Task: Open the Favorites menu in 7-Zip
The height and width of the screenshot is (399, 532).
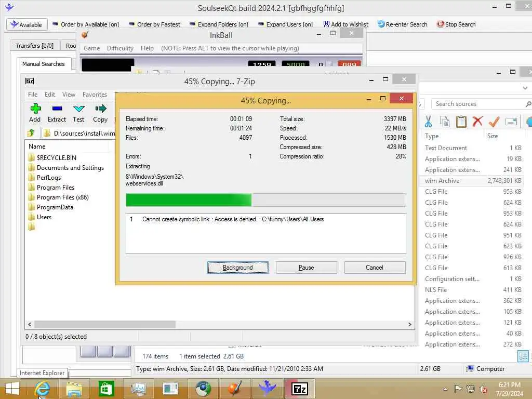Action: 95,95
